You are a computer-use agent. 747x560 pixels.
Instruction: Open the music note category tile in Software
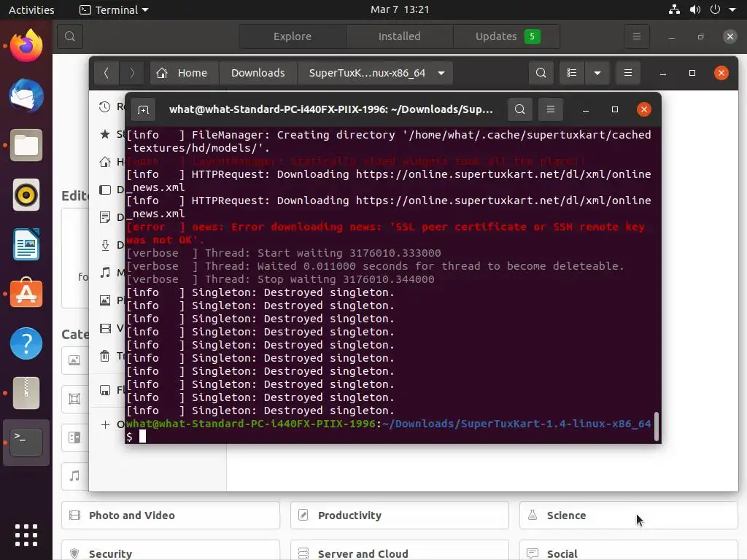tap(75, 475)
